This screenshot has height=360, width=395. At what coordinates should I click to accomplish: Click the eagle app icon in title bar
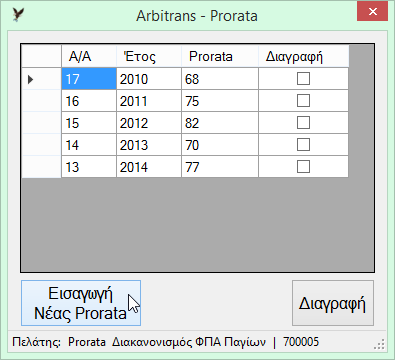pos(18,15)
